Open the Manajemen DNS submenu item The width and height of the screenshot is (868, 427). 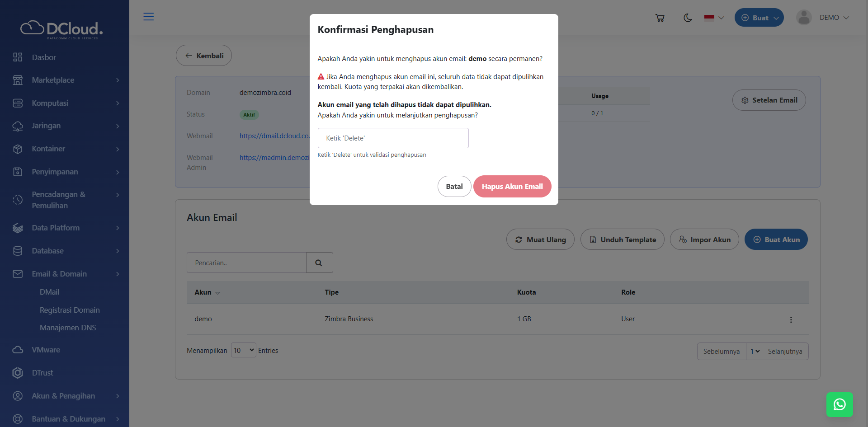68,328
